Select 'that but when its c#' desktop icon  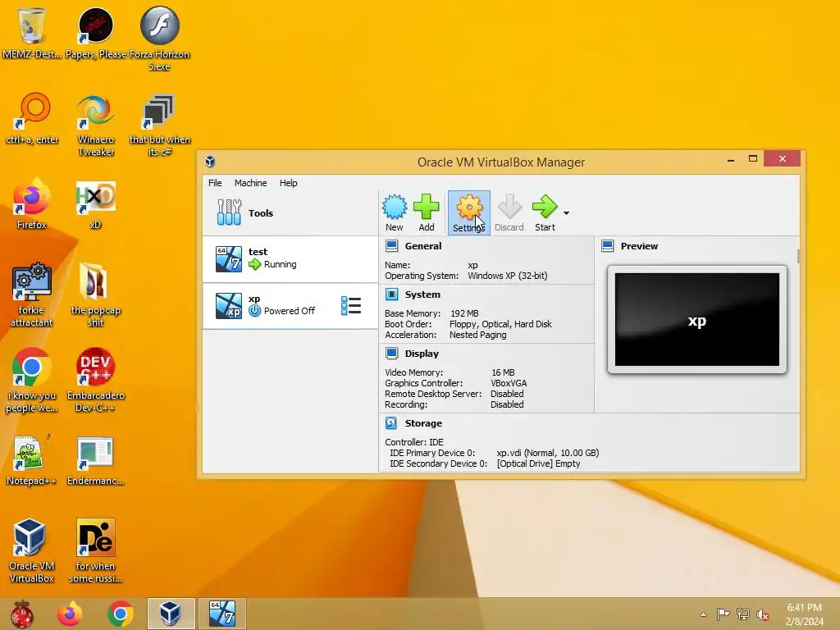160,125
